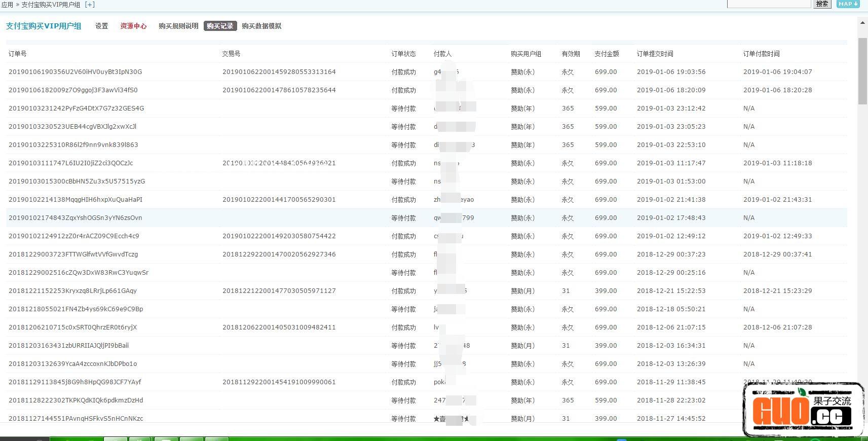Open the 资源中心 tab

pos(133,26)
